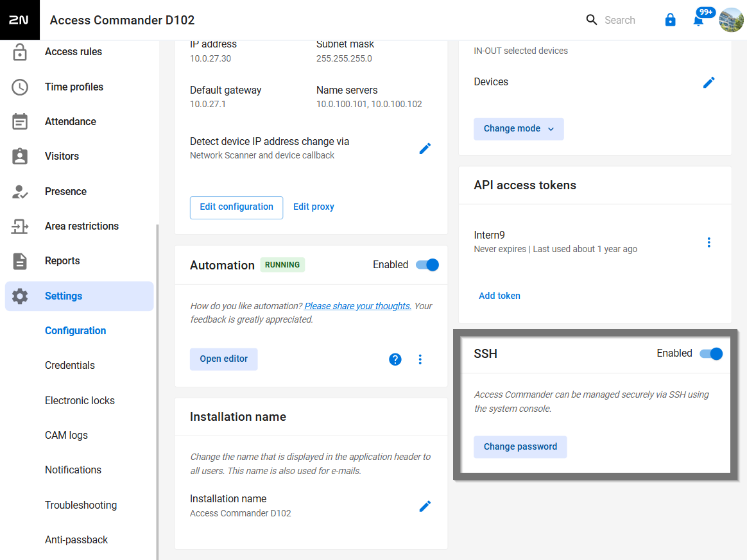Click the search magnifier icon
The image size is (747, 560).
591,20
